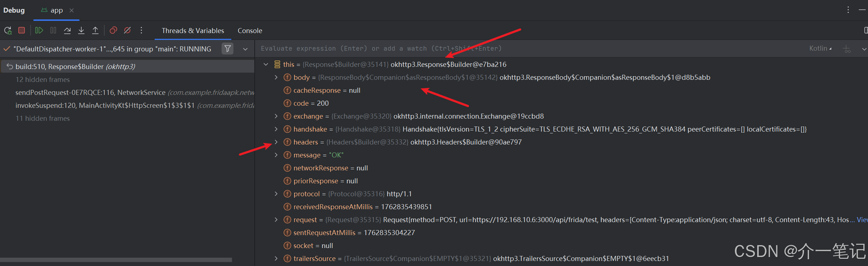Viewport: 868px width, 266px height.
Task: Change the Kotlin language selector
Action: point(820,49)
